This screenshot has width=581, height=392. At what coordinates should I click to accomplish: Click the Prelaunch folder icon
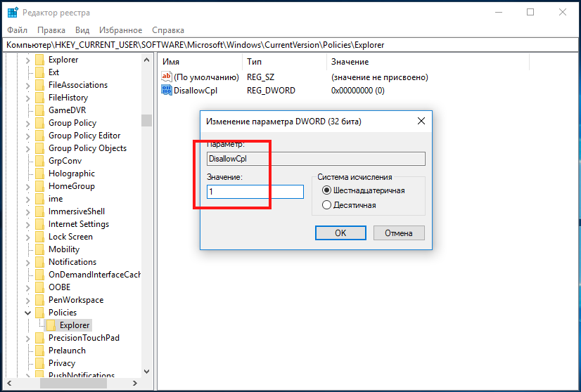39,351
